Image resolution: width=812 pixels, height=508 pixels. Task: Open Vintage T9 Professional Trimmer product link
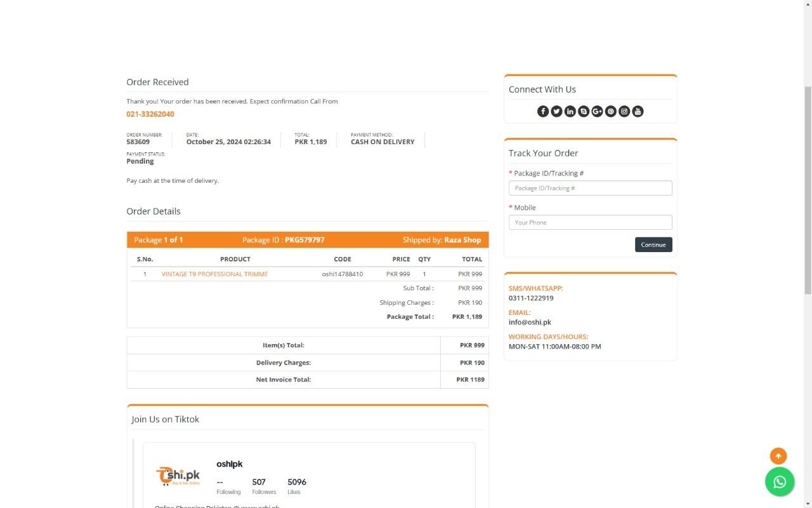point(214,274)
